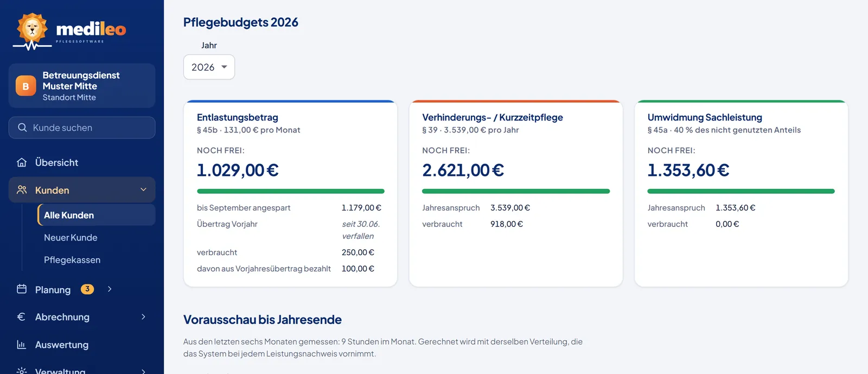Click the gear icon beside Verwaltung
Screen dimensions: 868x374
pos(22,371)
